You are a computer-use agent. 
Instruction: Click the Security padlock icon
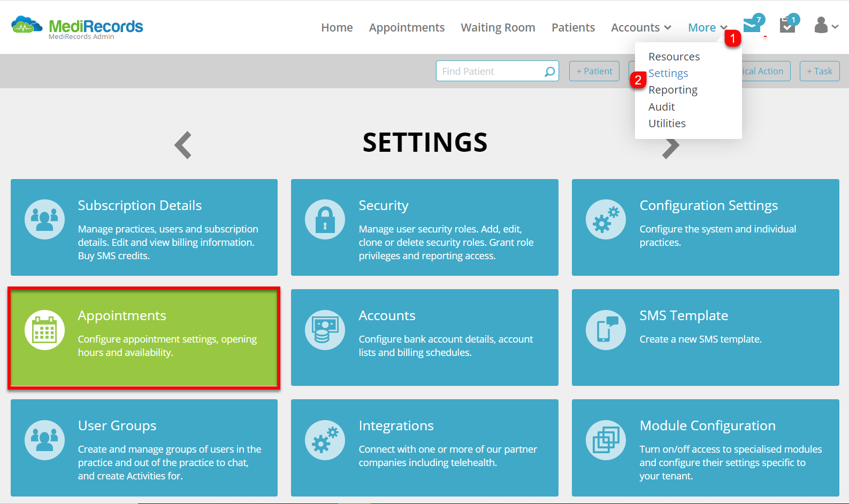coord(325,219)
